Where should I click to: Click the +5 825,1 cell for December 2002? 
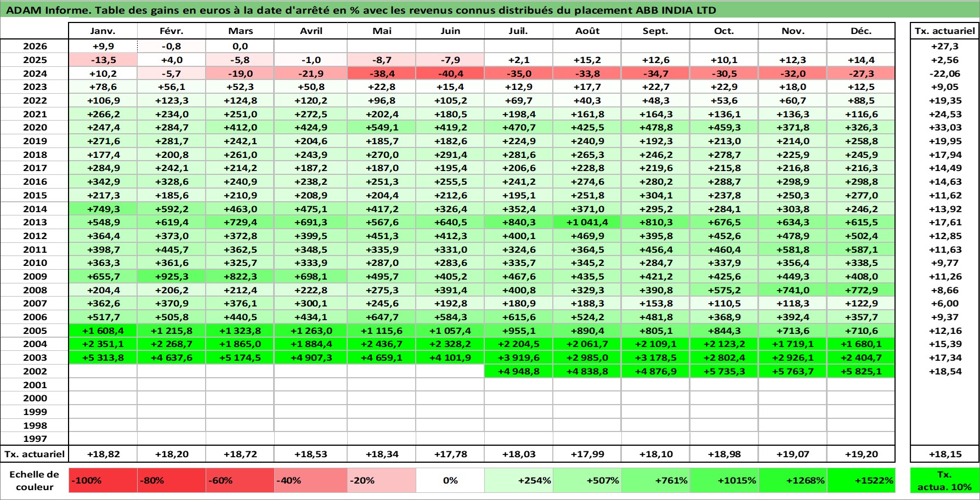click(x=861, y=371)
